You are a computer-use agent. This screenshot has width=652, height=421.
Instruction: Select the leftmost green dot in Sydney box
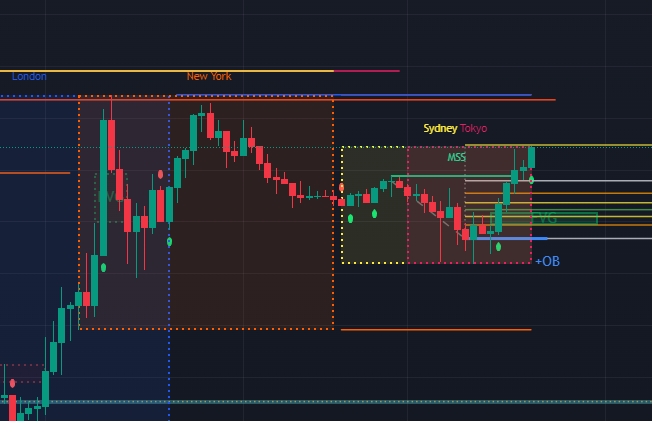[350, 218]
